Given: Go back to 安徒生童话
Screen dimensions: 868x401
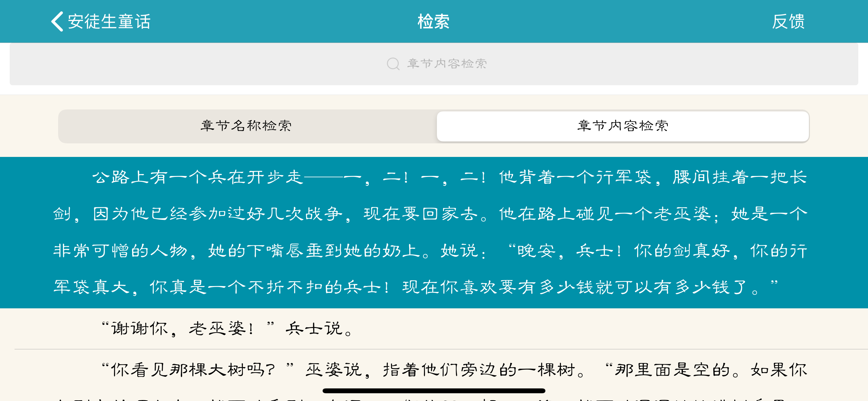Looking at the screenshot, I should tap(109, 21).
